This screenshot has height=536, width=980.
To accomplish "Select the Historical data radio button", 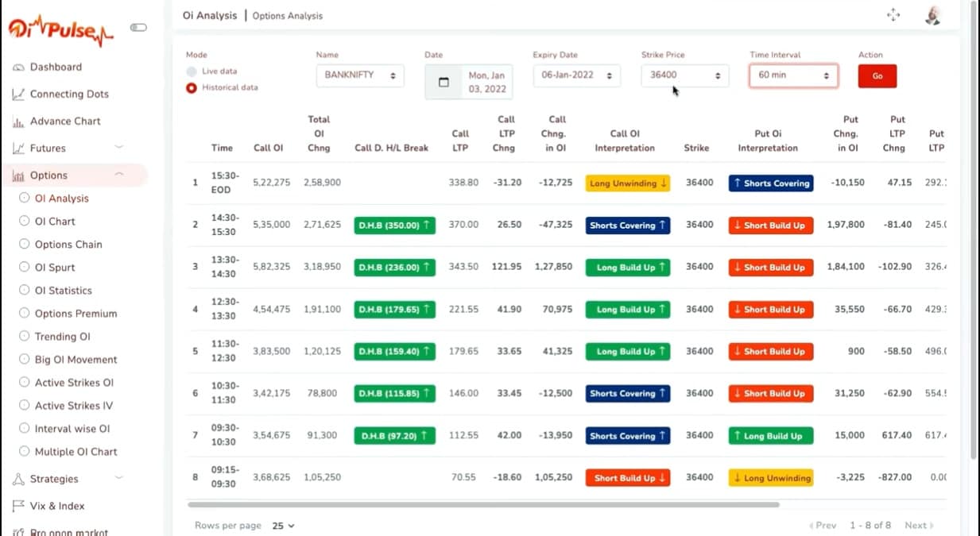I will [191, 88].
